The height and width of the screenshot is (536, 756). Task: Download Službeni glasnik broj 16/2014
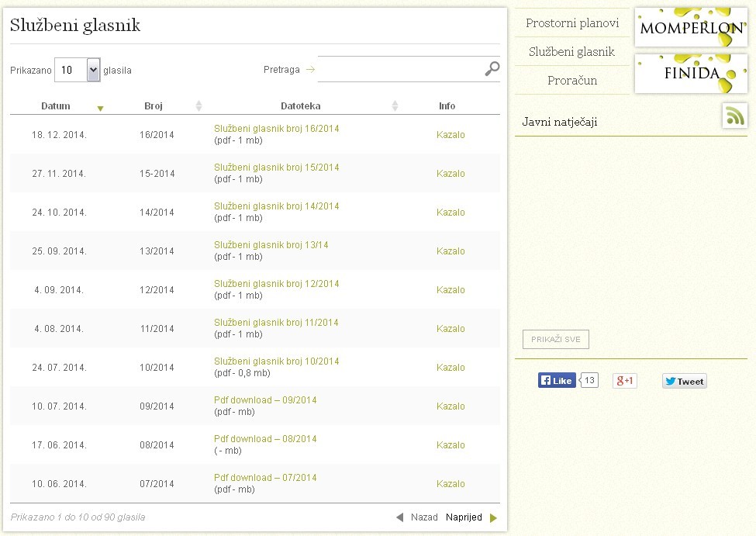(x=276, y=129)
